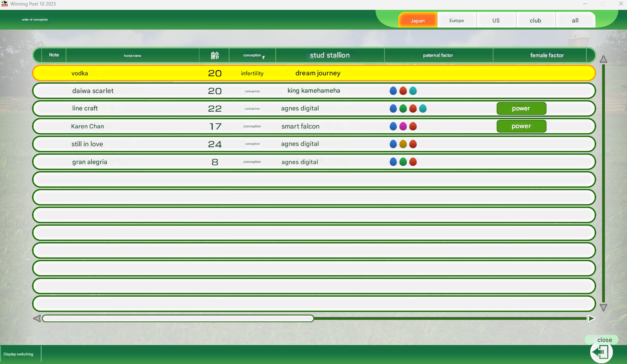Click the blue factor dot for Karen Chan
This screenshot has width=627, height=364.
tap(393, 126)
